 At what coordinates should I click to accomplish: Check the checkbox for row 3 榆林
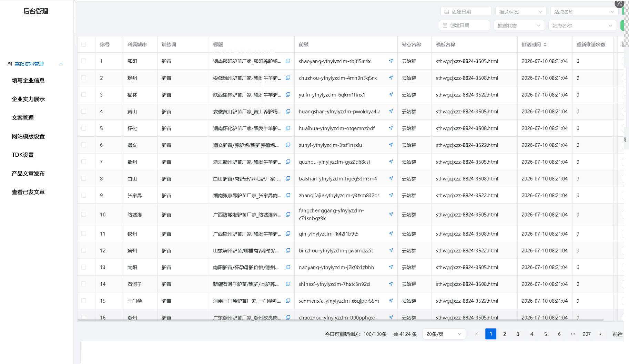(84, 94)
